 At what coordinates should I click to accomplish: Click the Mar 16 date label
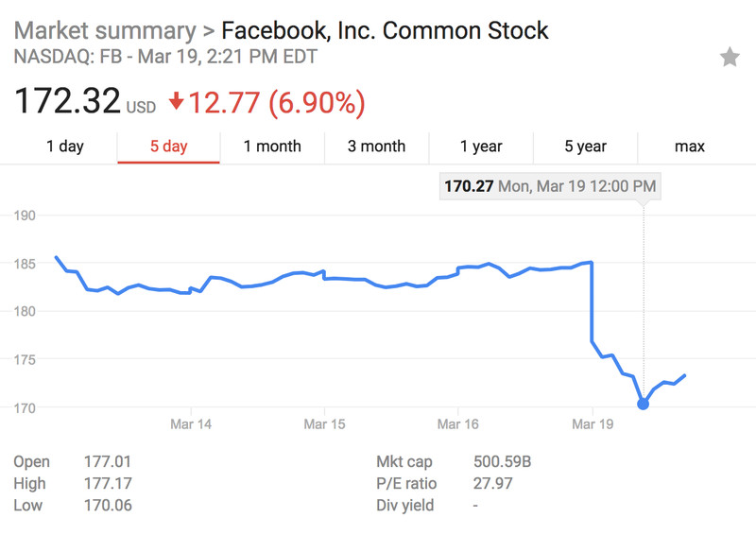pos(456,425)
